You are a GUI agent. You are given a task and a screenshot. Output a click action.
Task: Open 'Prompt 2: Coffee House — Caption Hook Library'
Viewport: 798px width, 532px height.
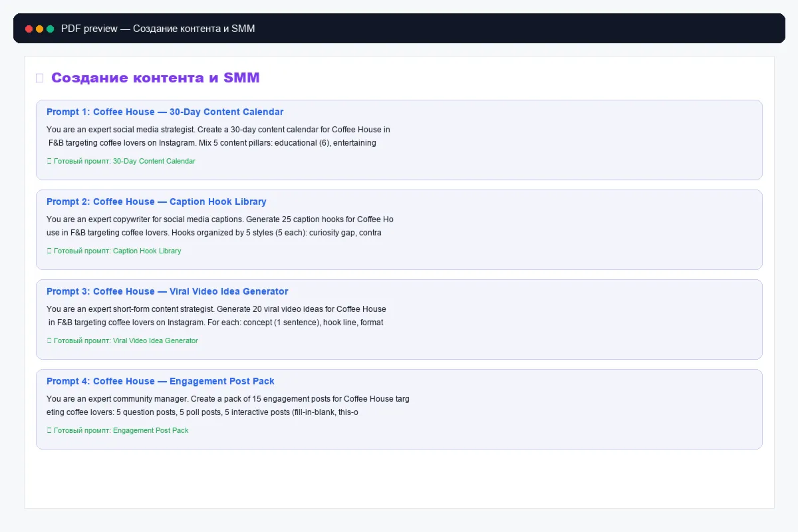(x=156, y=201)
